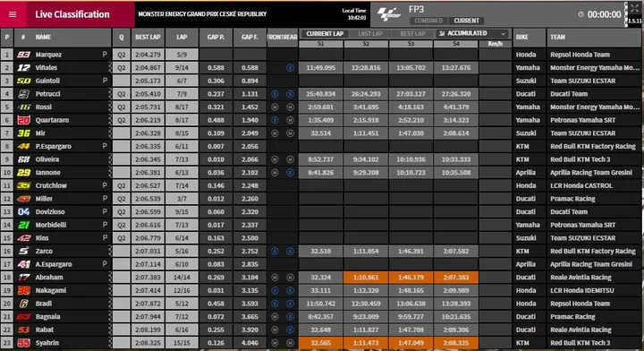Open the hamburger menu
This screenshot has width=644, height=351.
13,14
